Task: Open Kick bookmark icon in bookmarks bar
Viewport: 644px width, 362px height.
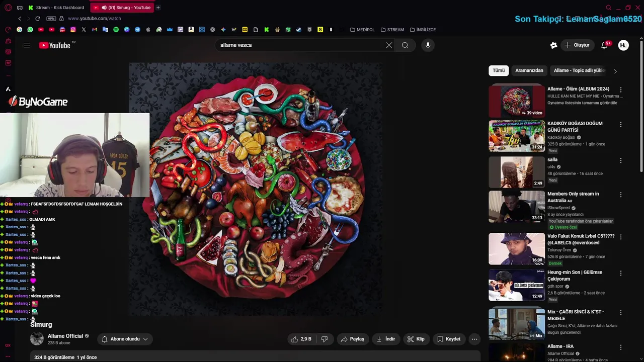Action: [266, 30]
